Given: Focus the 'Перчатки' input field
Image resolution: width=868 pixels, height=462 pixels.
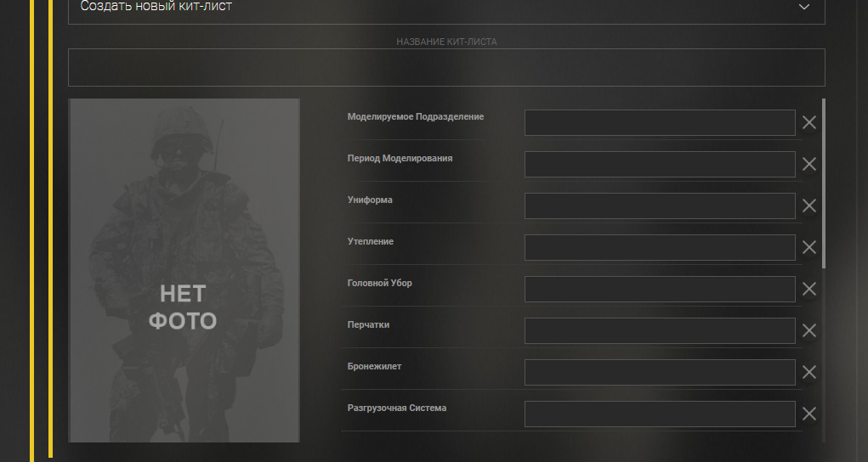Looking at the screenshot, I should tap(660, 331).
